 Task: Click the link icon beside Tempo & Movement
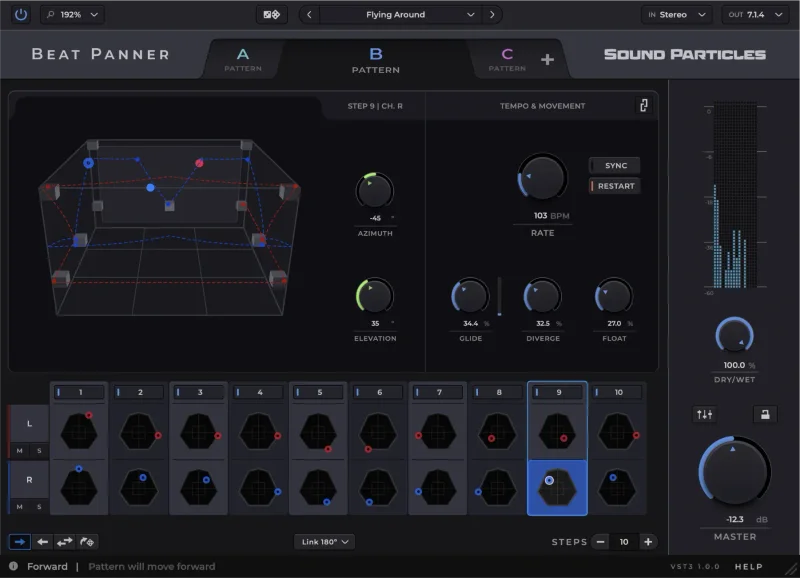coord(644,106)
